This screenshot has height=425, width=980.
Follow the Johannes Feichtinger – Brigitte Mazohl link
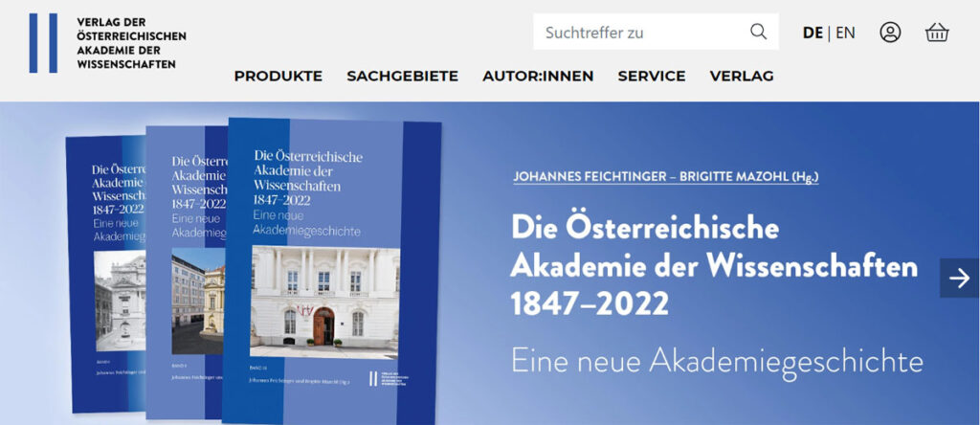pyautogui.click(x=665, y=177)
